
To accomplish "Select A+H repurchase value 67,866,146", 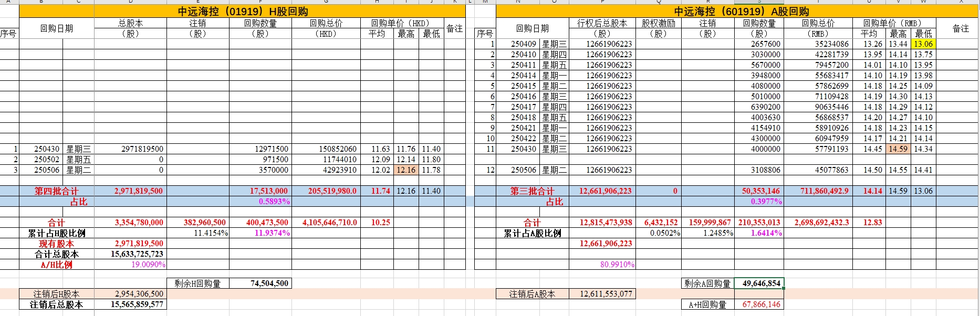I will point(759,304).
